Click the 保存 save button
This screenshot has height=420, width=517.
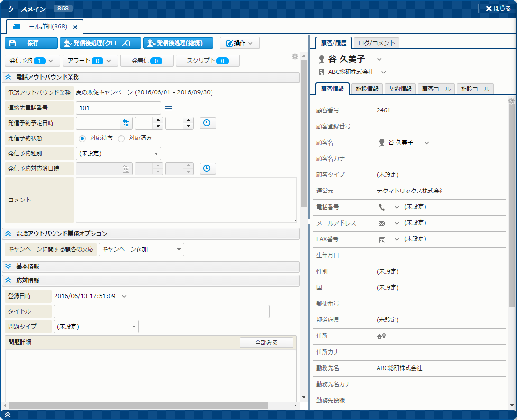pos(31,43)
